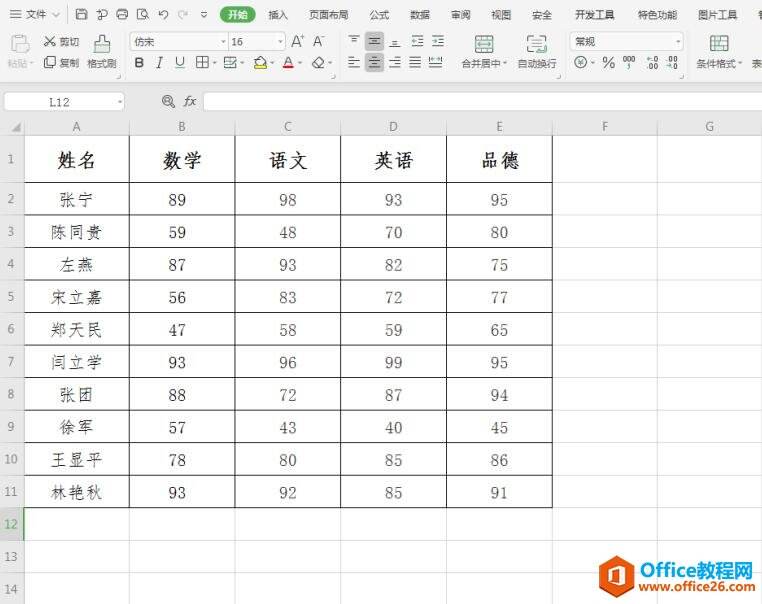Open Print Preview from quick access toolbar

(142, 14)
